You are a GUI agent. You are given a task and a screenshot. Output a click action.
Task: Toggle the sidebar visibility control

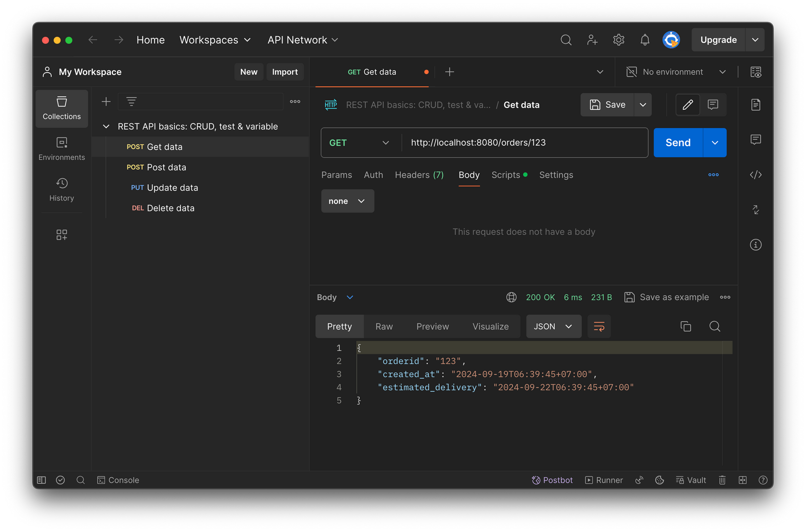(x=41, y=480)
